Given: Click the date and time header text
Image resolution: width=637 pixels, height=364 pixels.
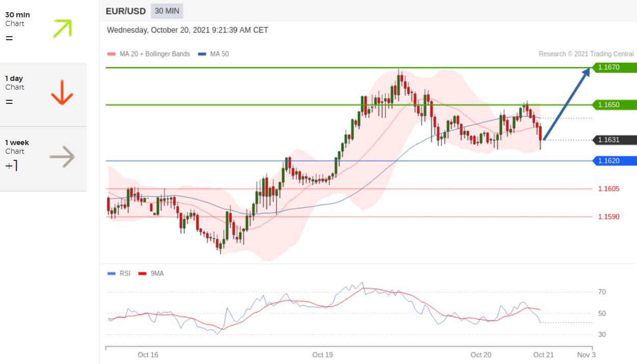Looking at the screenshot, I should point(187,30).
